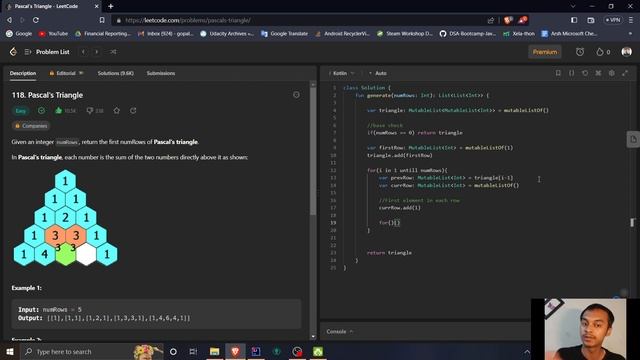Open the notes side tab icon
The image size is (640, 360).
point(633,140)
